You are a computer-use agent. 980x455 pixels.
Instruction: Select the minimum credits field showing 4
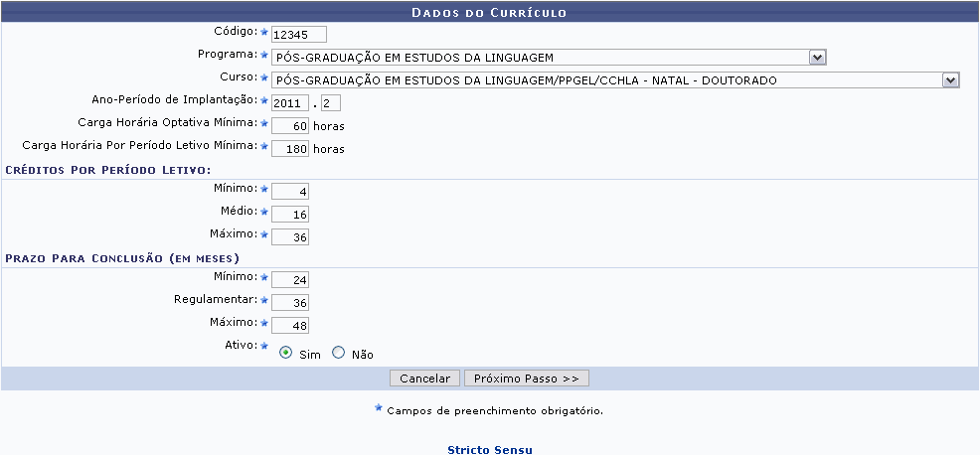[x=289, y=191]
